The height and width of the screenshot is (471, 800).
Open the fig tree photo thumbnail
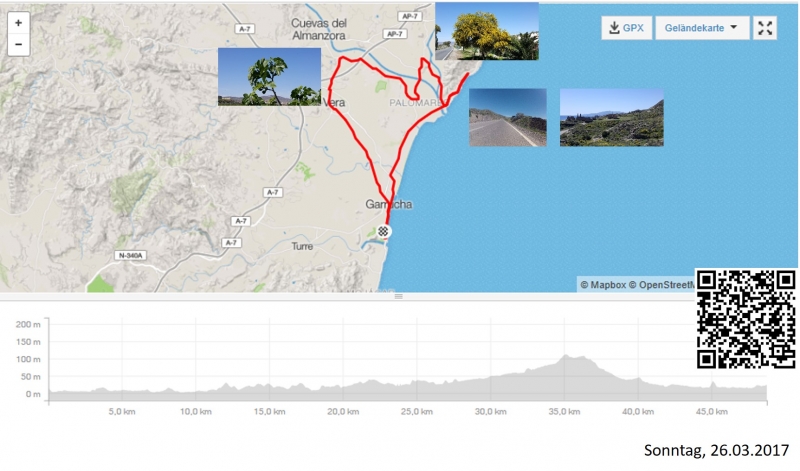pyautogui.click(x=269, y=77)
